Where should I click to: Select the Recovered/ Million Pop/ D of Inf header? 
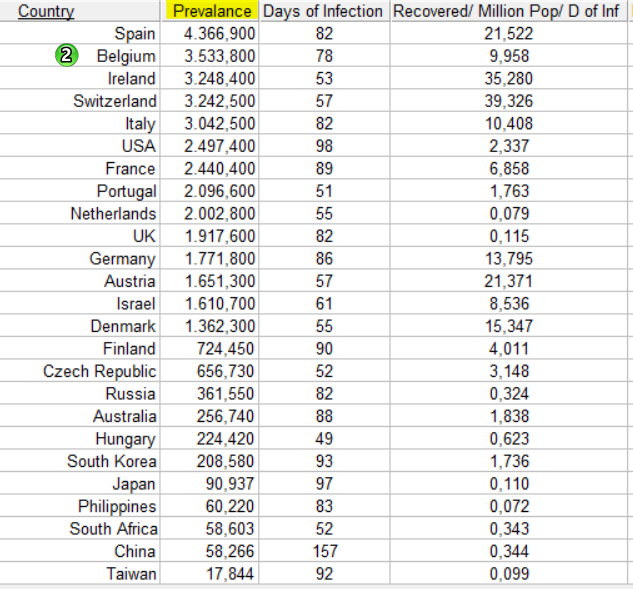click(506, 11)
